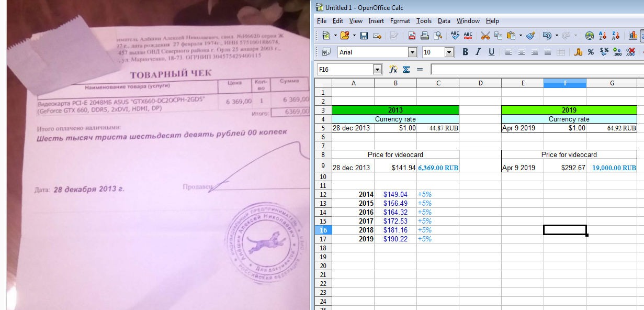Viewport: 644px width, 310px height.
Task: Open Styles and Formatting icon
Action: click(x=326, y=52)
